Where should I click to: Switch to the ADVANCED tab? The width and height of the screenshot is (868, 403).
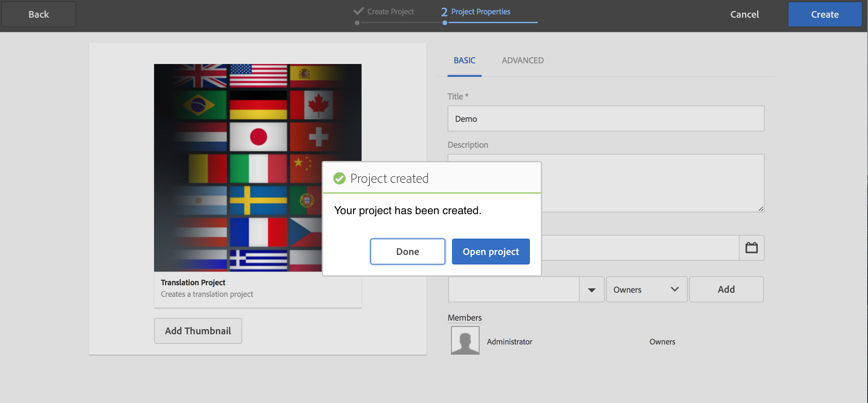coord(522,61)
